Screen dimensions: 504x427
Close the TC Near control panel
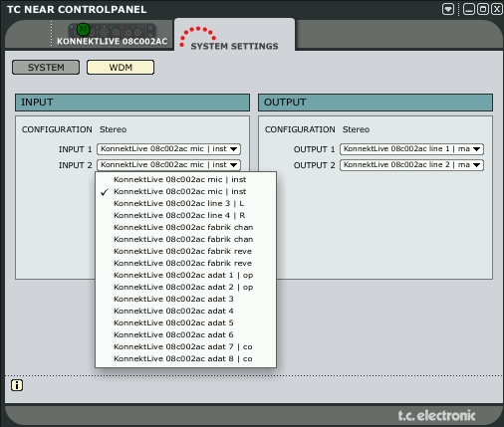coord(497,9)
